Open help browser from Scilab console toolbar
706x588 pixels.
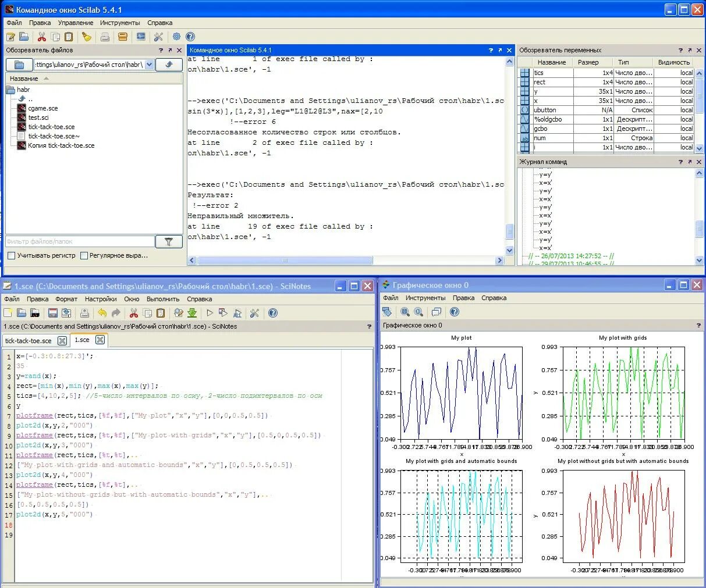click(190, 37)
